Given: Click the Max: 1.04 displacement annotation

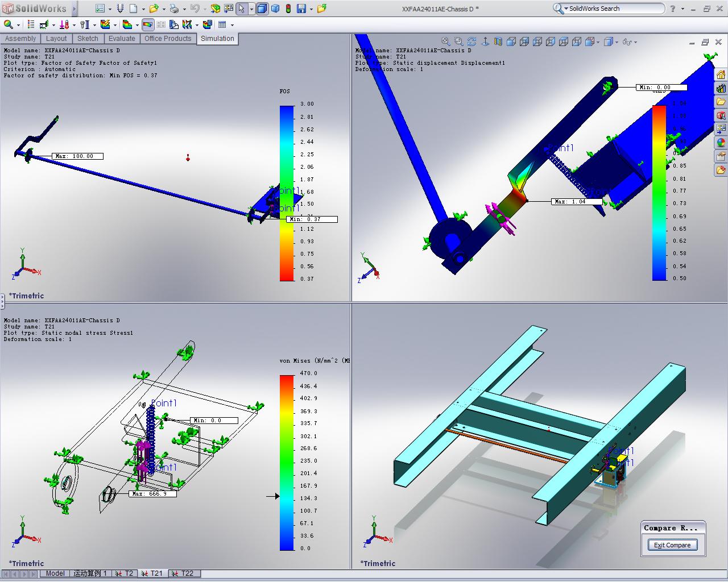Looking at the screenshot, I should (x=577, y=202).
